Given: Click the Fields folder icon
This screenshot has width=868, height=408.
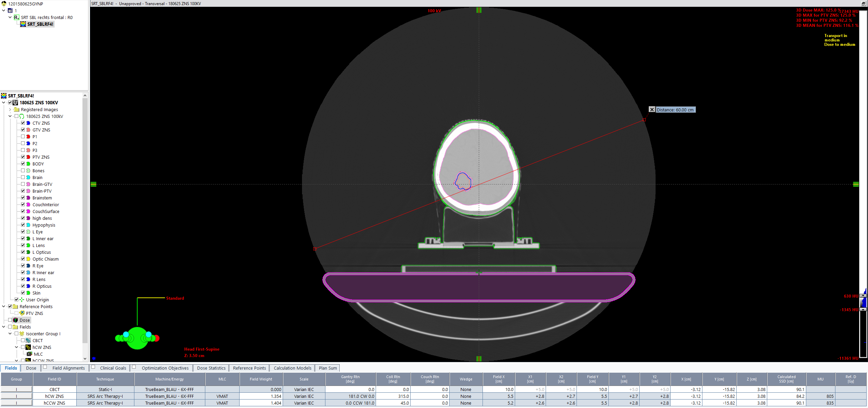Looking at the screenshot, I should coord(15,327).
